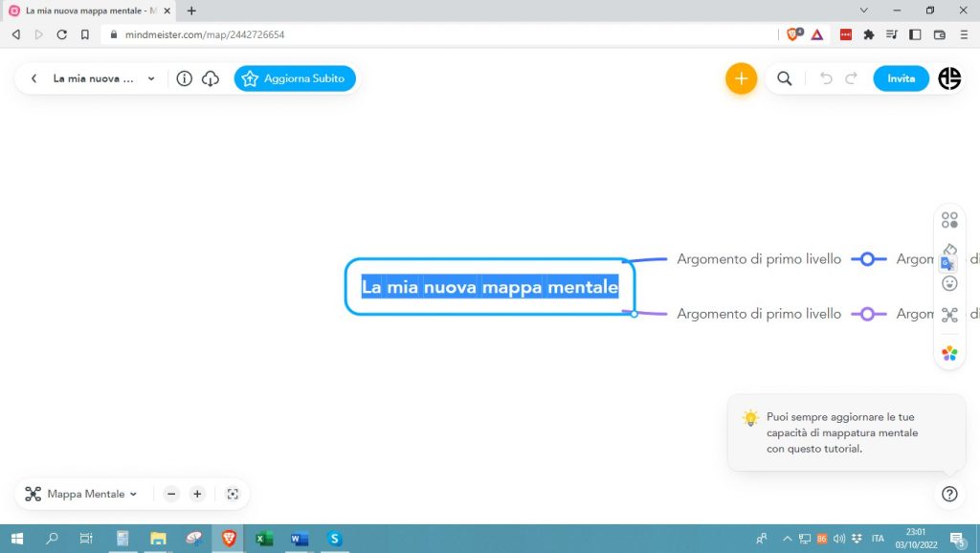Expand the map title dropdown arrow
The width and height of the screenshot is (980, 553).
[x=151, y=78]
